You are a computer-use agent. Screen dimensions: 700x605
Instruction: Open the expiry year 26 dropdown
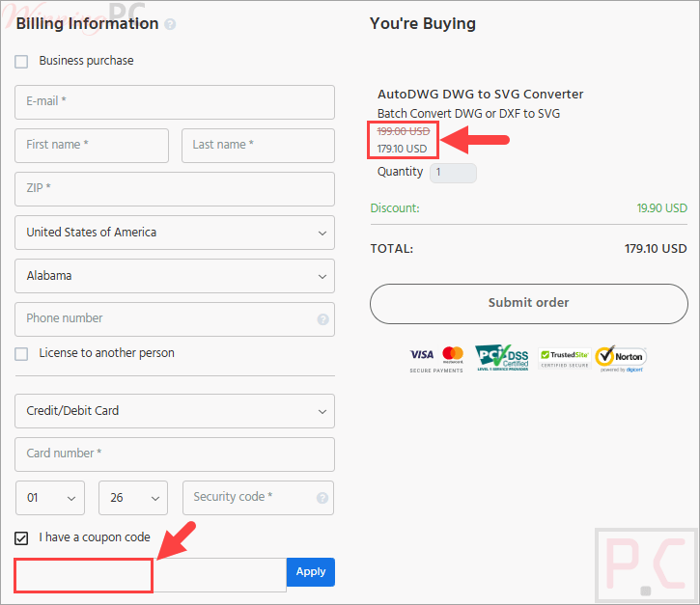point(133,498)
